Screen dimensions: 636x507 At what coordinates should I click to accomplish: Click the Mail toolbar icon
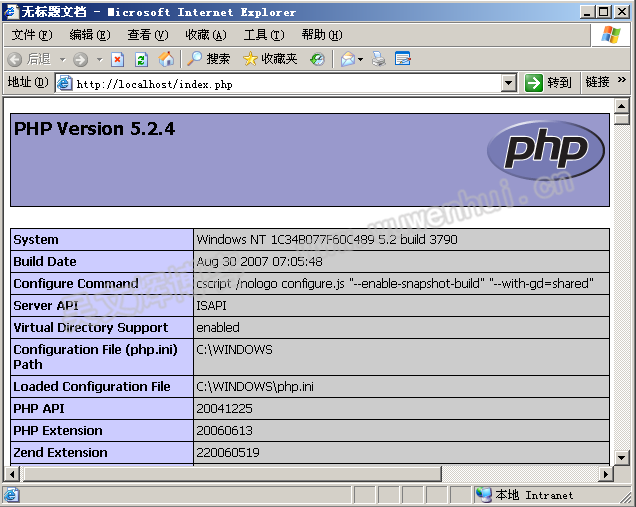(x=347, y=59)
